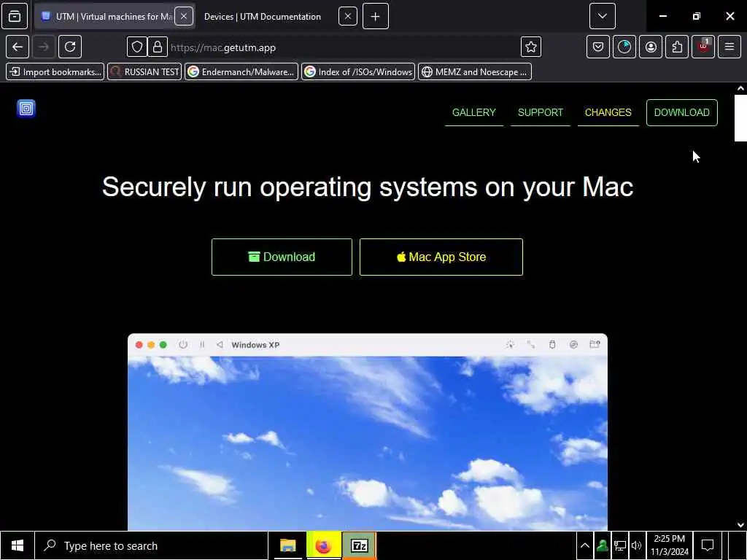Open Index of /ISOs/Windows bookmark
This screenshot has width=747, height=560.
point(357,72)
